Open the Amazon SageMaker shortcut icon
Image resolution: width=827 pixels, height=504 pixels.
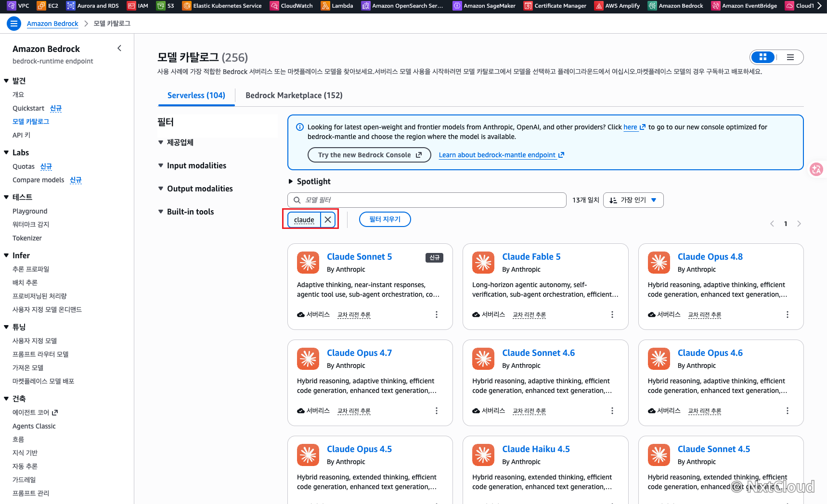[457, 6]
